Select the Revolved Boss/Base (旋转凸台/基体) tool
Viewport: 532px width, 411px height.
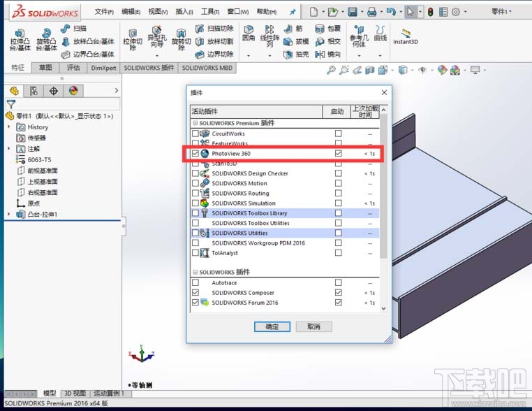[47, 39]
